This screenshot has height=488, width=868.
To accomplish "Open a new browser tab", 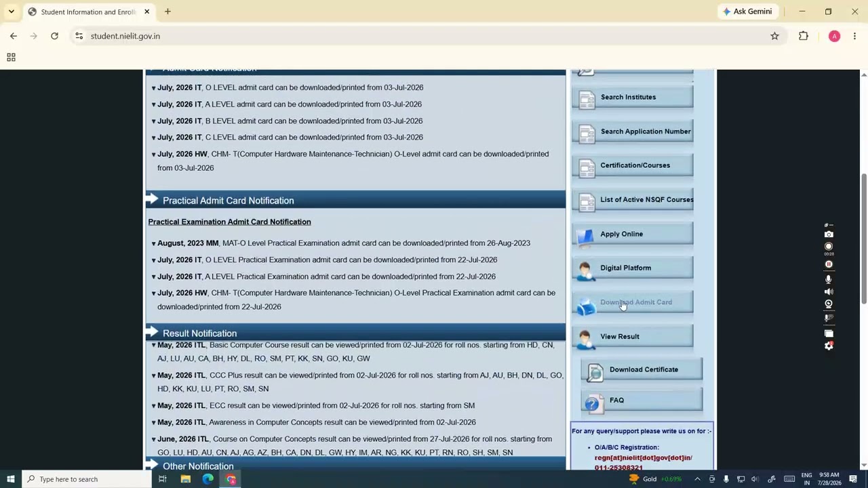I will pyautogui.click(x=167, y=12).
